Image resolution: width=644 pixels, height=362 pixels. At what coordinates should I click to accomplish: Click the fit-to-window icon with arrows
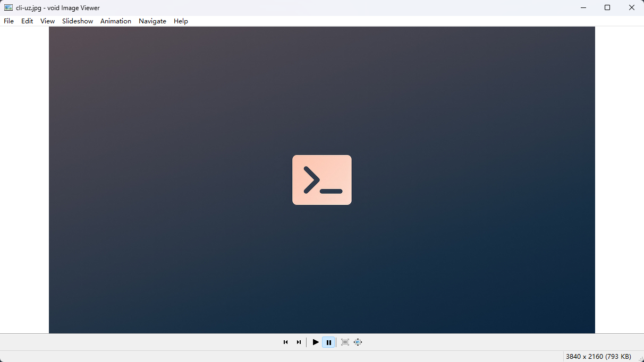coord(358,342)
